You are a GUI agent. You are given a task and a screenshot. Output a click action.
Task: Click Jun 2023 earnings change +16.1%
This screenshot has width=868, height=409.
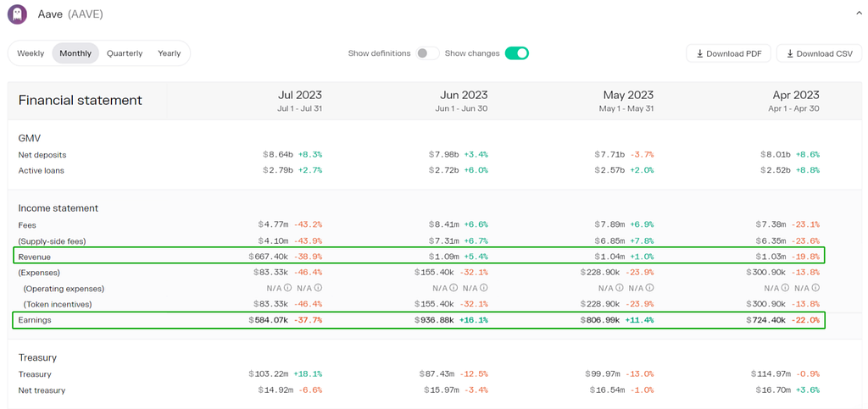474,320
